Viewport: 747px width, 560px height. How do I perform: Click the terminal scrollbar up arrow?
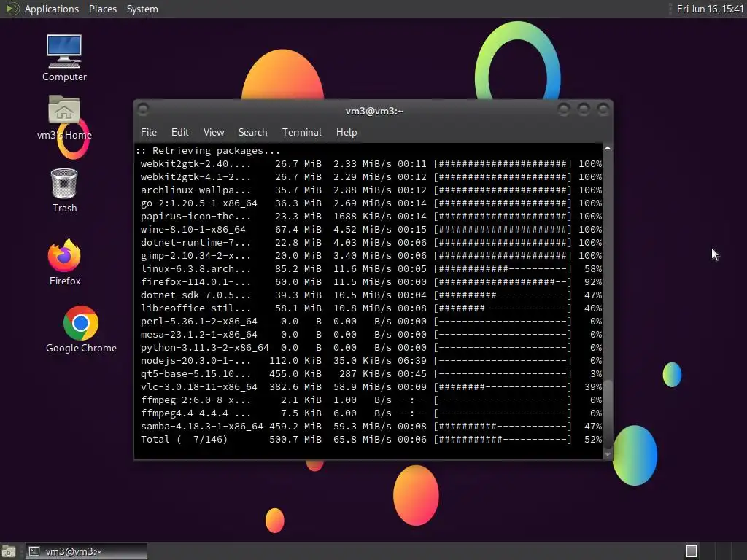point(608,148)
